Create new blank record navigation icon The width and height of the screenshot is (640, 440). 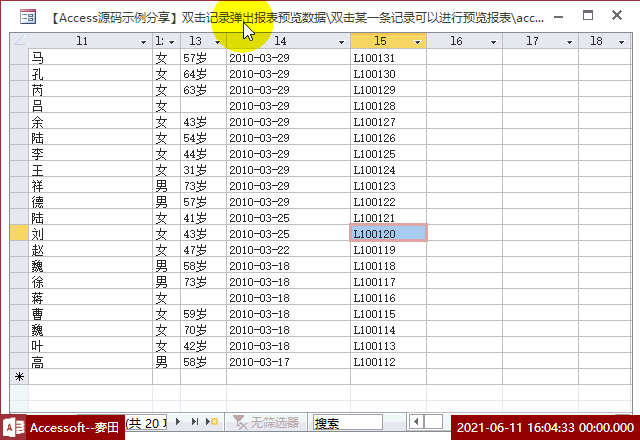[212, 422]
